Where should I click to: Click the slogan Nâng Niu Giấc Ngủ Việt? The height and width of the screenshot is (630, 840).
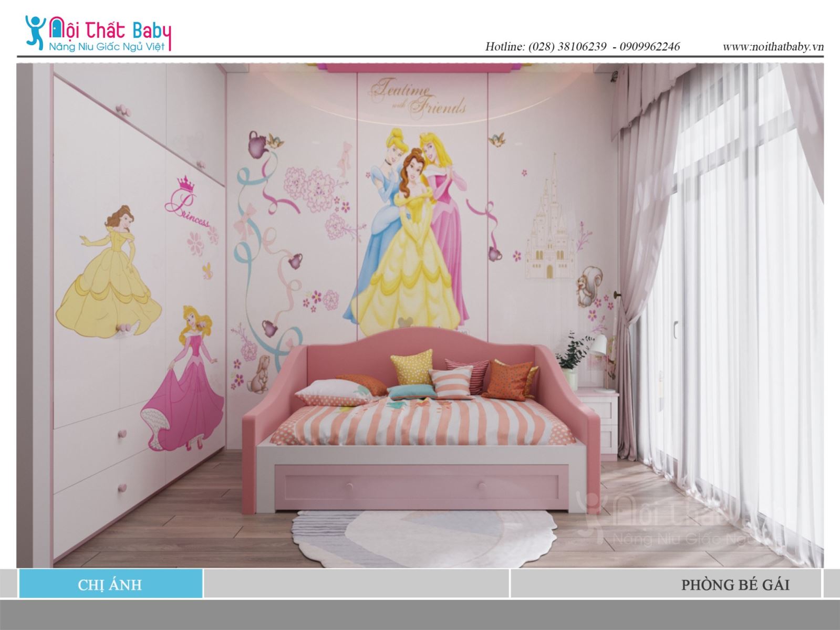tap(107, 47)
